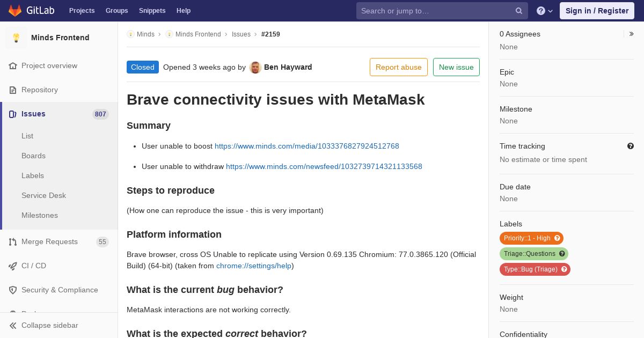Open the minds.com media boost link
Screen dimensions: 644x338
pyautogui.click(x=307, y=146)
